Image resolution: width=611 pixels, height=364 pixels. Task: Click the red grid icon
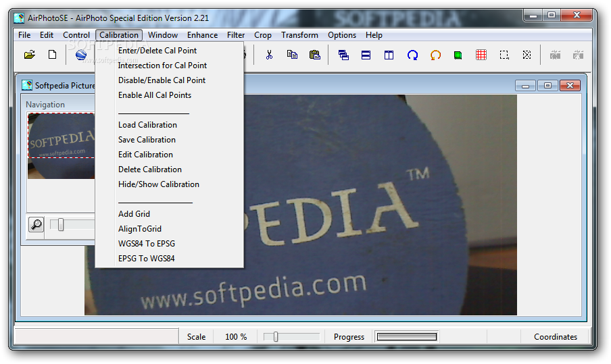(481, 55)
